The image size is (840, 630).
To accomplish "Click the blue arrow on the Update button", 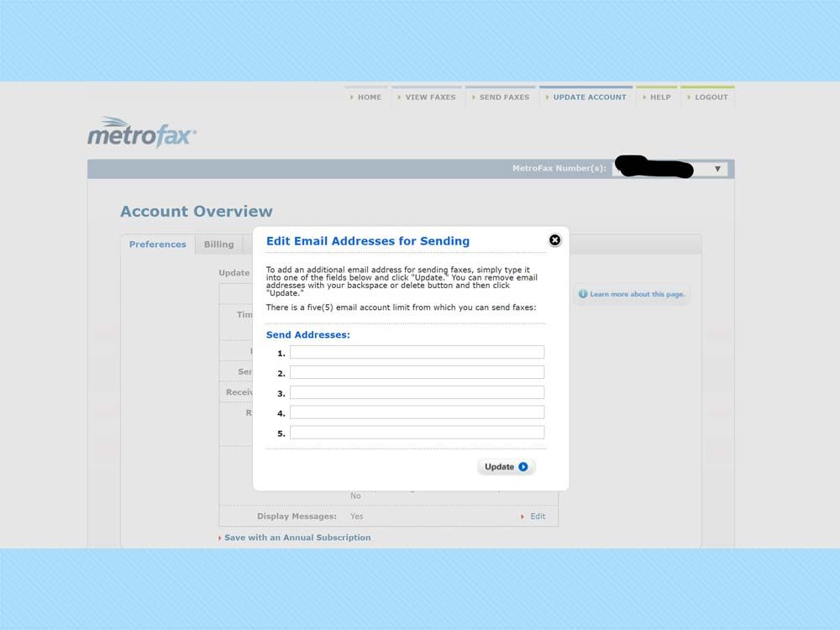I will point(521,466).
